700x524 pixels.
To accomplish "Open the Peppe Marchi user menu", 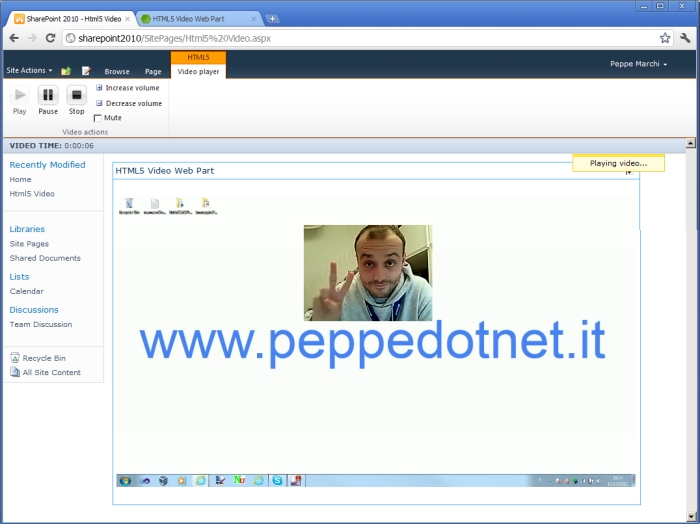I will pyautogui.click(x=638, y=64).
